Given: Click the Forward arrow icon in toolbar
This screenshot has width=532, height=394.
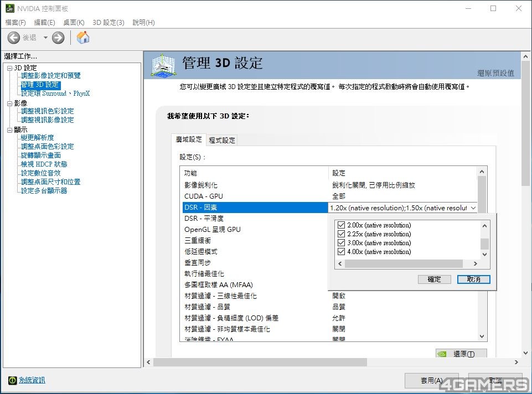Looking at the screenshot, I should coord(58,38).
